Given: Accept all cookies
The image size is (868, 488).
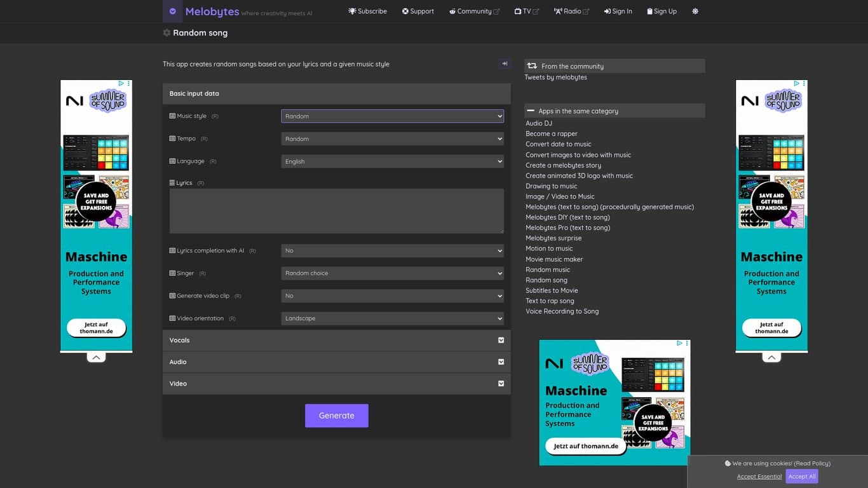Looking at the screenshot, I should [801, 477].
